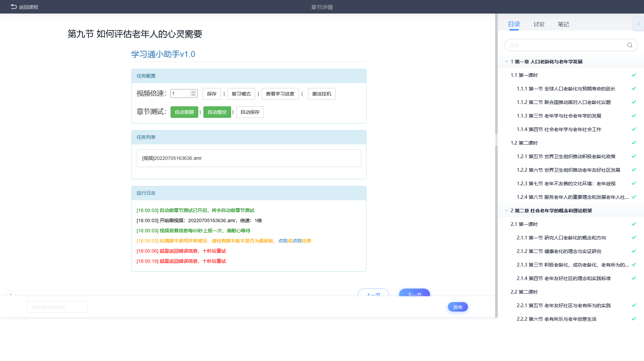Click the checkmark beside 2.2.2 第六节
This screenshot has width=644, height=361.
[x=634, y=319]
